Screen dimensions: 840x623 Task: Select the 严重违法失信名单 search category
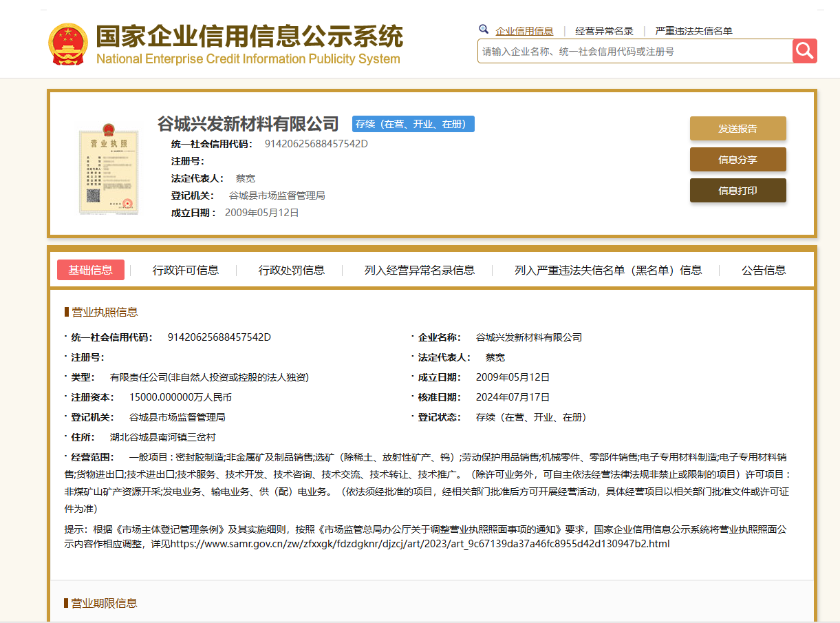pyautogui.click(x=693, y=31)
